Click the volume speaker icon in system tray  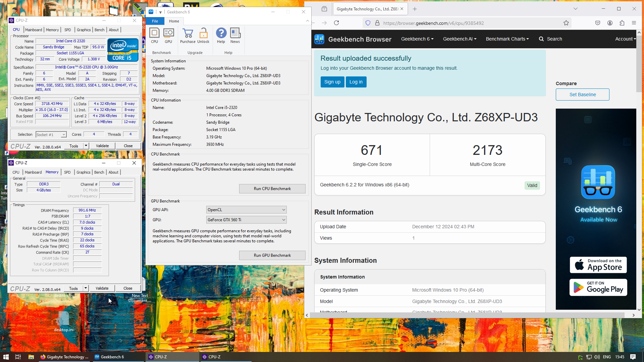pos(597,357)
